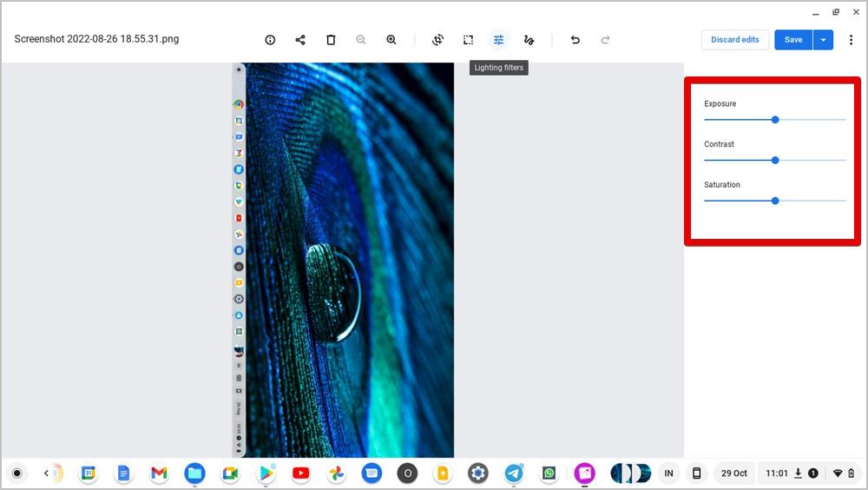Open Google Photos from the shelf
Viewport: 868px width, 490px height.
pos(336,473)
